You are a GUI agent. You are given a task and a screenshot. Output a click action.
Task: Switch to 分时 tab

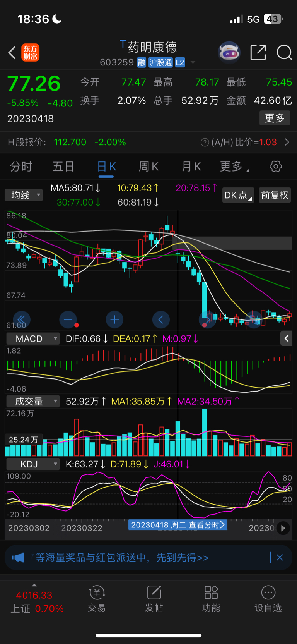click(21, 167)
